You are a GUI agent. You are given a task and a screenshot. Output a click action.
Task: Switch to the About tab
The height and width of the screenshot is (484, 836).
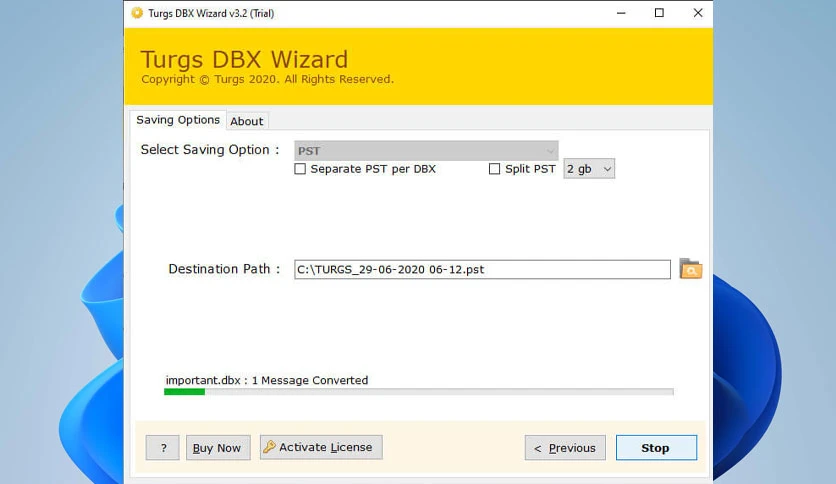point(247,121)
